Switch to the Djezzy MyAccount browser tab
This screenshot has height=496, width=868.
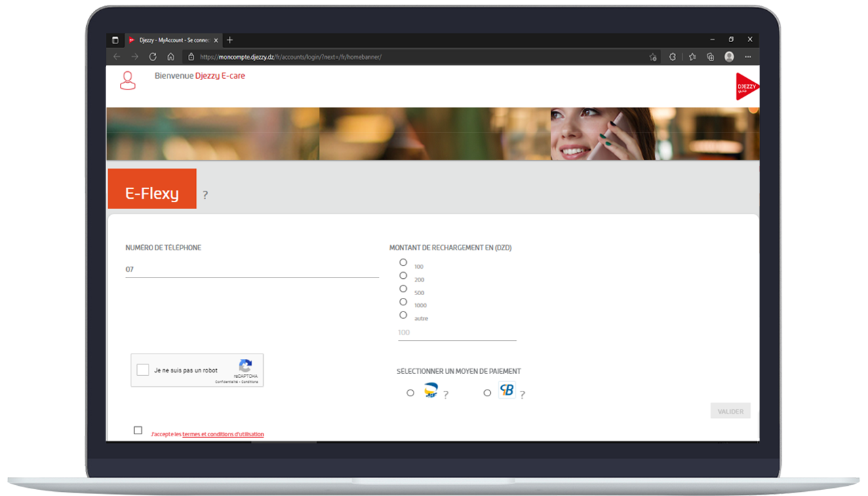[x=170, y=40]
